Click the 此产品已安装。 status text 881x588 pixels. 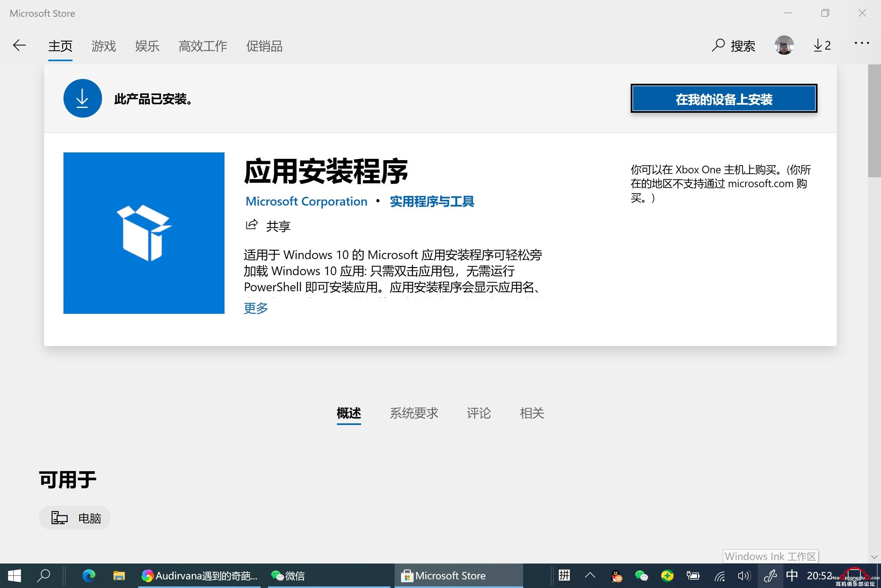(153, 99)
